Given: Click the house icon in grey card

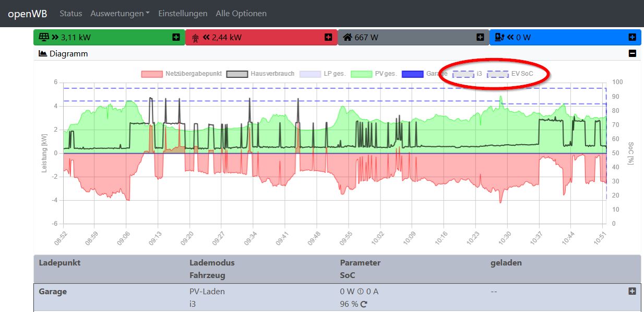Looking at the screenshot, I should click(348, 37).
